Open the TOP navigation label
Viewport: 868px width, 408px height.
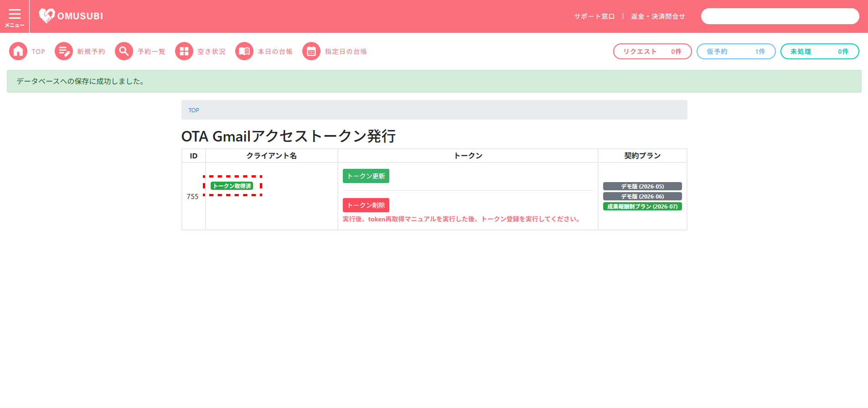(38, 52)
